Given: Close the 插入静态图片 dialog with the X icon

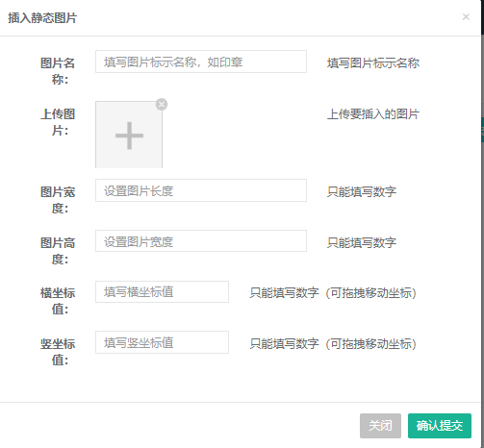Looking at the screenshot, I should pos(466,17).
